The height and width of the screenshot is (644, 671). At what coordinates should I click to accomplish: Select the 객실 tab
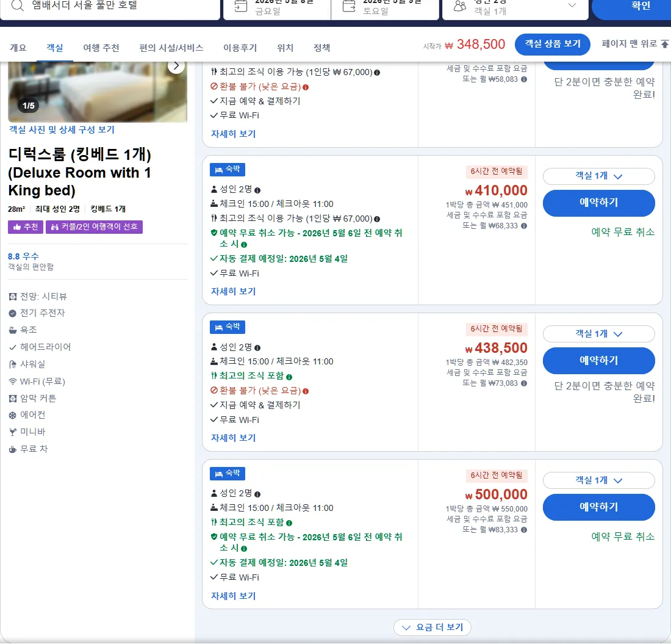pos(55,48)
